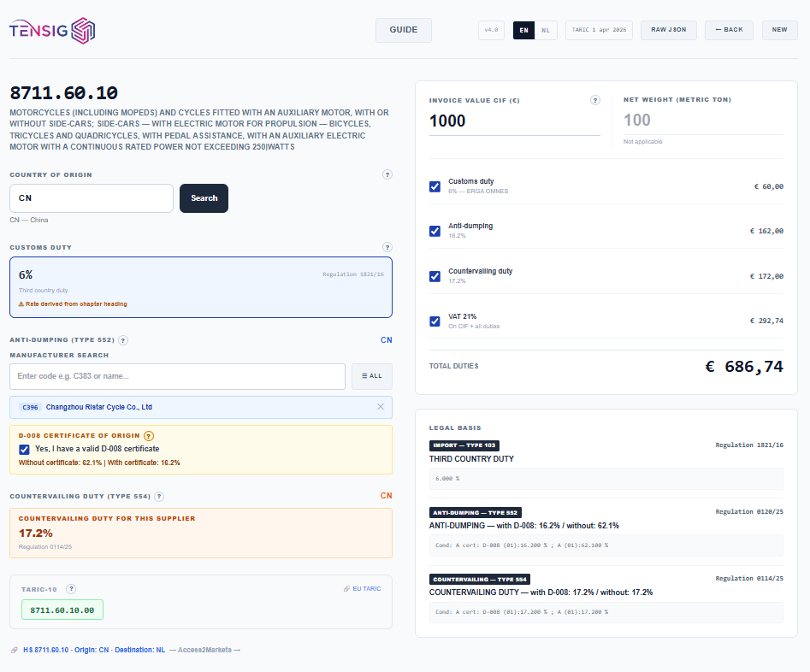Switch language to NL

(x=546, y=30)
